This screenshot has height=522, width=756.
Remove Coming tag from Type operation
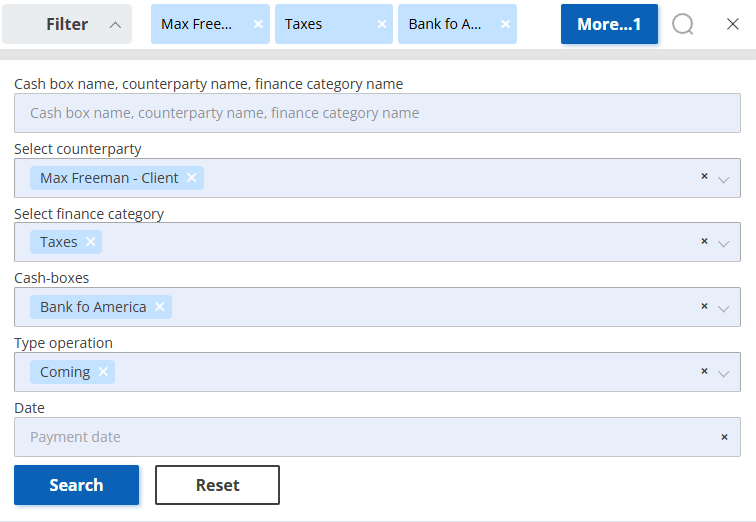tap(103, 372)
